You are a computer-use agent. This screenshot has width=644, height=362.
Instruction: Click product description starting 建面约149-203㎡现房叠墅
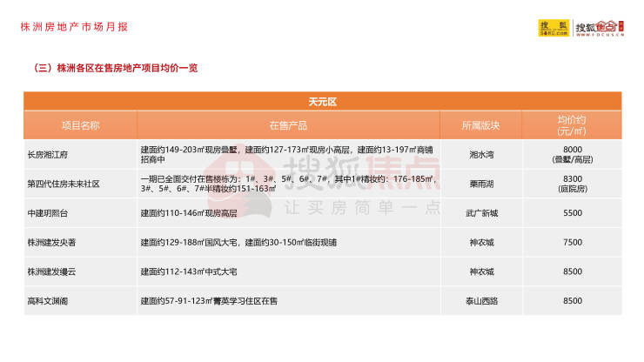(x=288, y=155)
